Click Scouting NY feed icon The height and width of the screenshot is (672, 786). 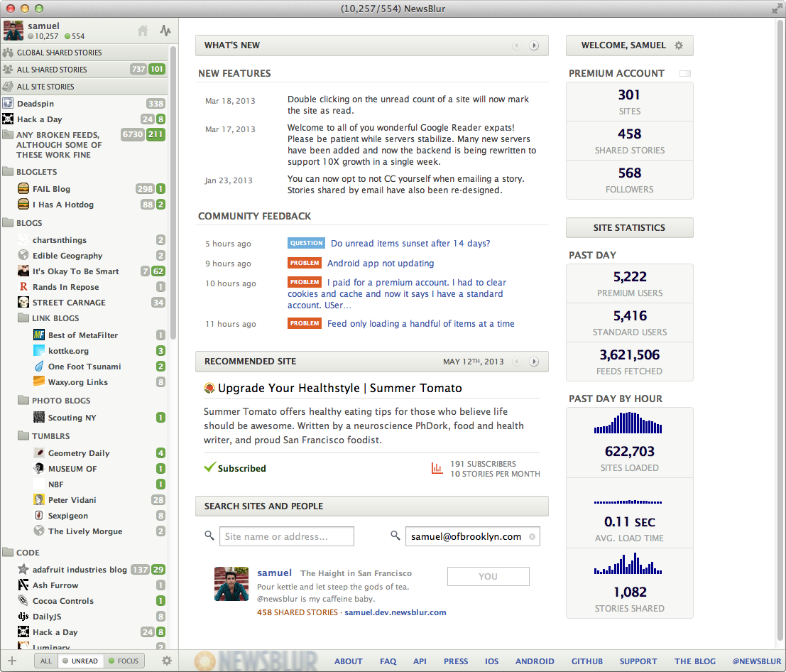point(38,417)
